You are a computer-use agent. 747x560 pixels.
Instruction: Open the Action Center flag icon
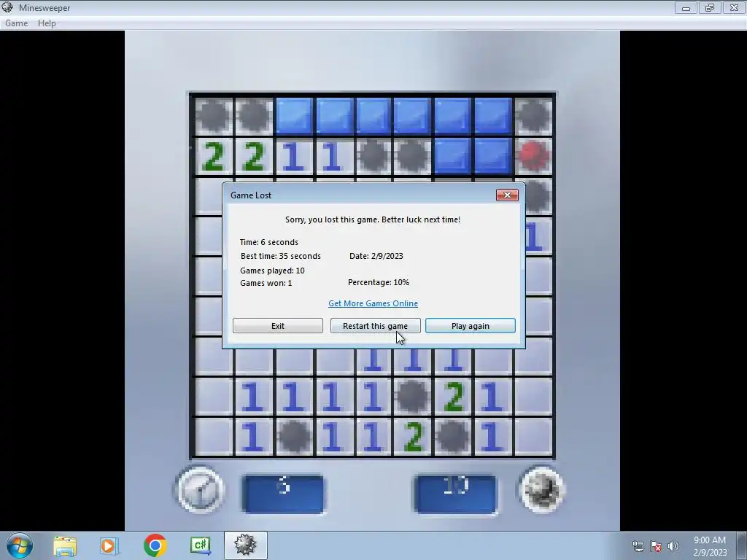[656, 547]
